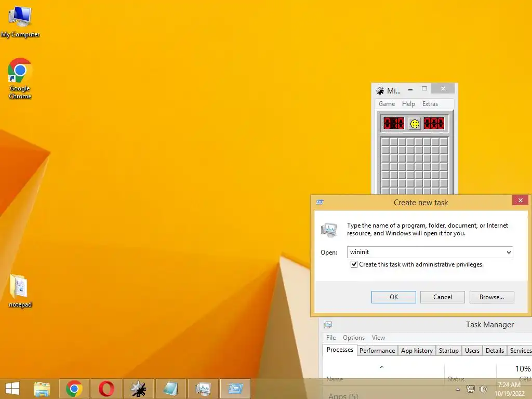532x399 pixels.
Task: Launch Google Chrome from desktop shortcut
Action: 20,78
